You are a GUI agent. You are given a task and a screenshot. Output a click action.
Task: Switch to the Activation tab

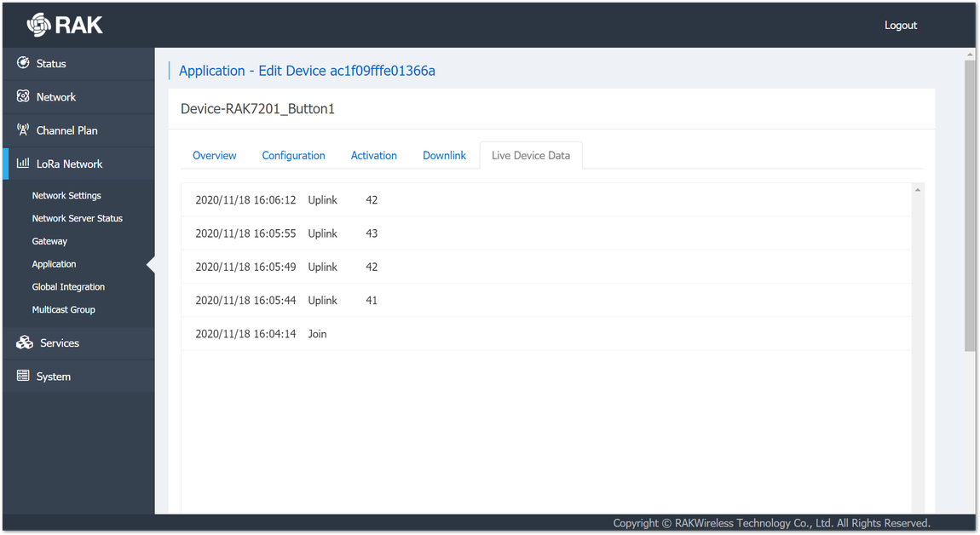tap(374, 156)
